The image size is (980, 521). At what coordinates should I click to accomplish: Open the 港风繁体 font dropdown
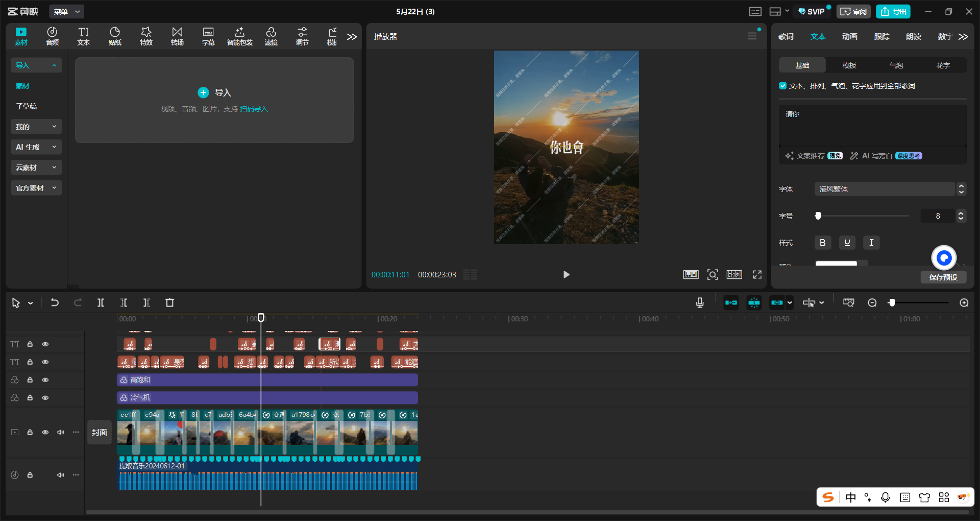pos(884,189)
